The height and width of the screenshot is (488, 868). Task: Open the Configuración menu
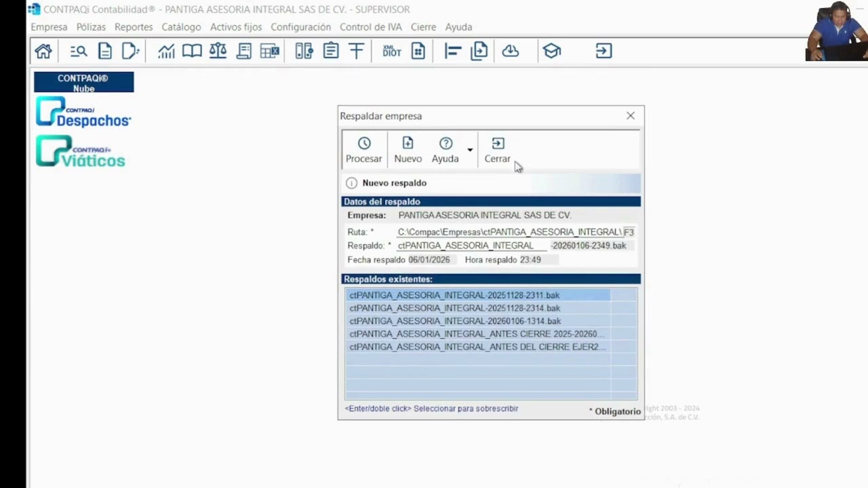[301, 27]
